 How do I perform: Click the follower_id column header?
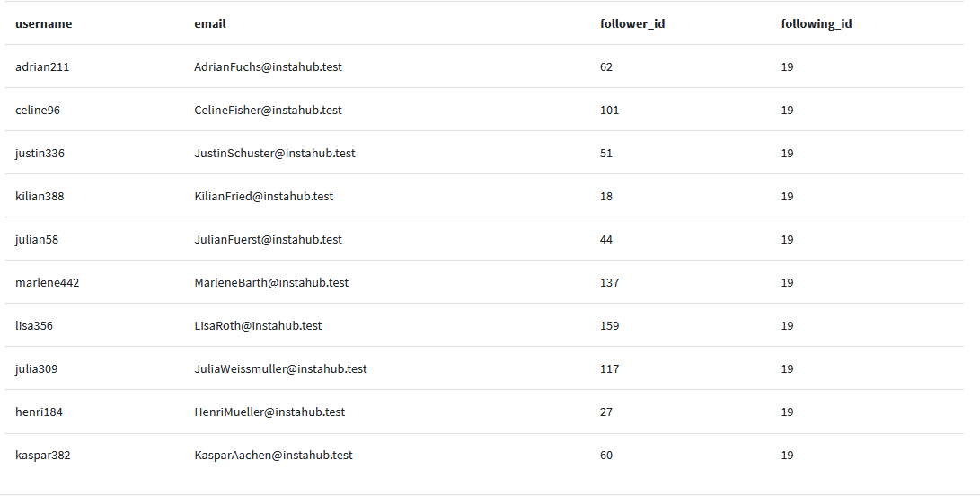631,23
